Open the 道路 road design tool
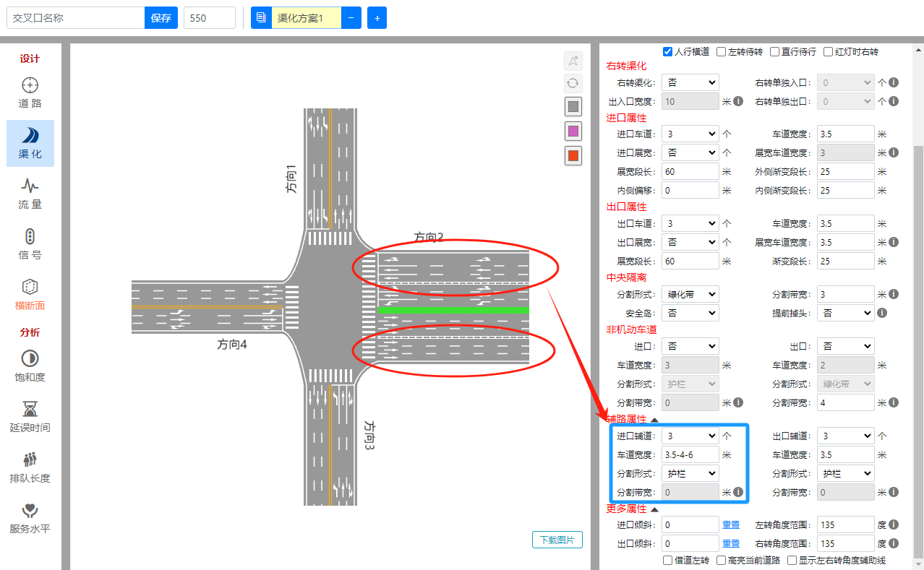Screen dimensions: 924x570 tap(30, 92)
